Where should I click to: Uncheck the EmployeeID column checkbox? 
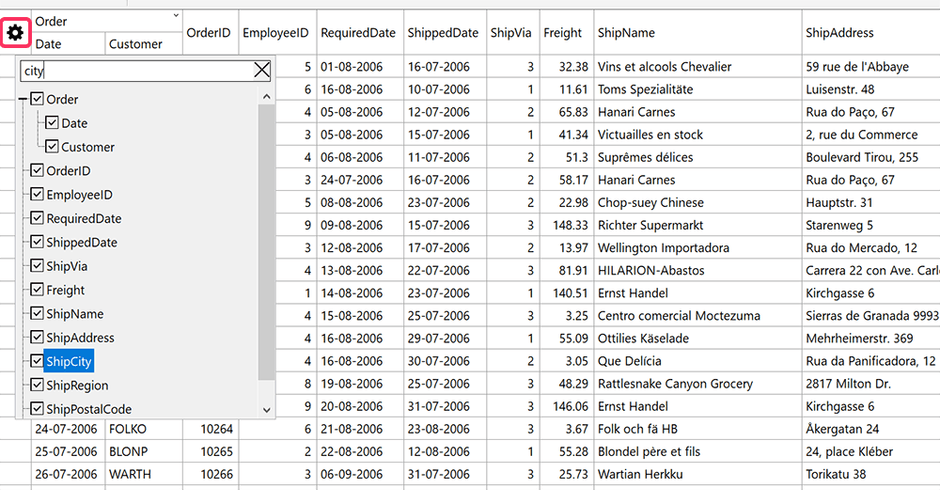[x=37, y=195]
